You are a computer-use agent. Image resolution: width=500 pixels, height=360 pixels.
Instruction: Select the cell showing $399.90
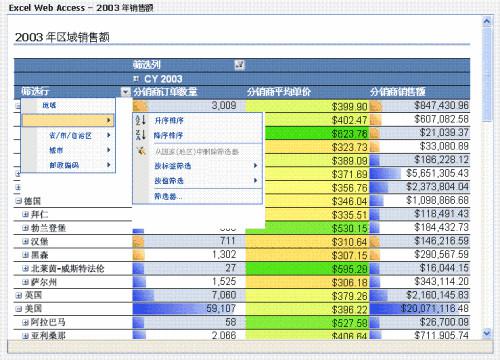[307, 106]
